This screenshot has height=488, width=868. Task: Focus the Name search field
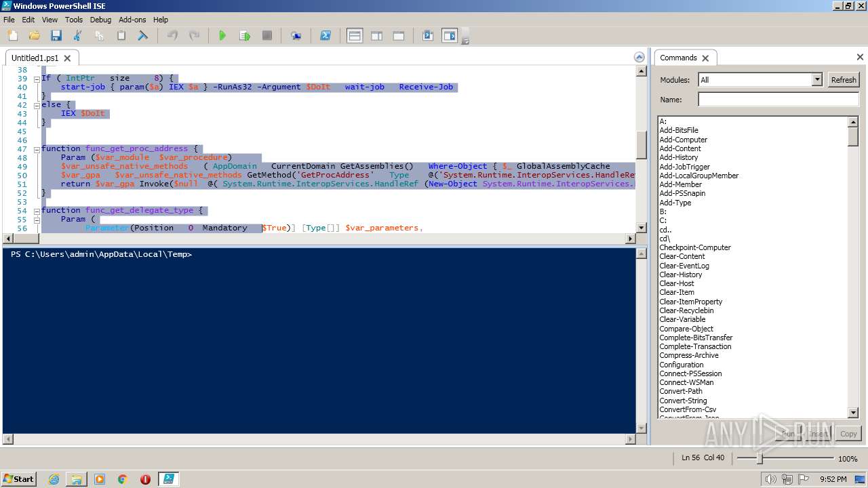[x=778, y=100]
